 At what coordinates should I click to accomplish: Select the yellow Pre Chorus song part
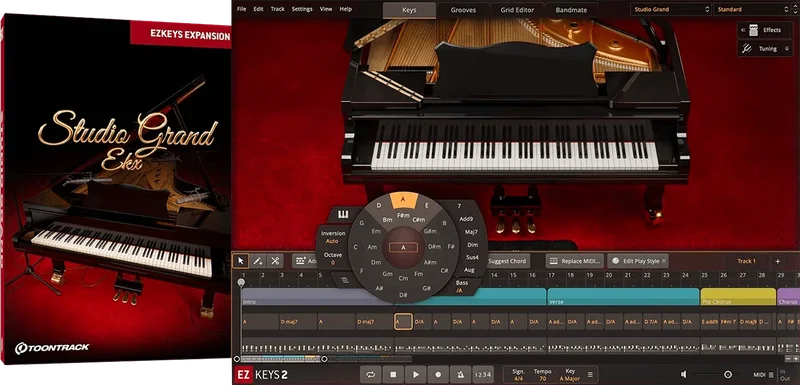(x=738, y=297)
